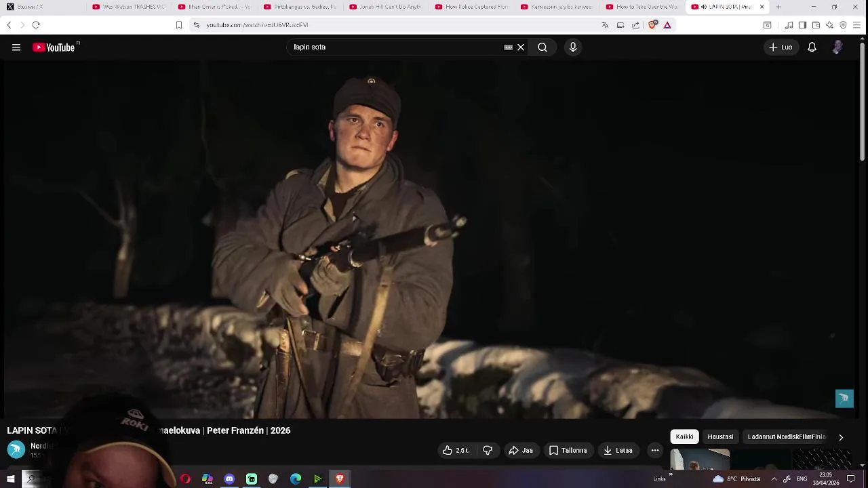
Task: Dislike the video with thumbs-down
Action: [x=488, y=450]
